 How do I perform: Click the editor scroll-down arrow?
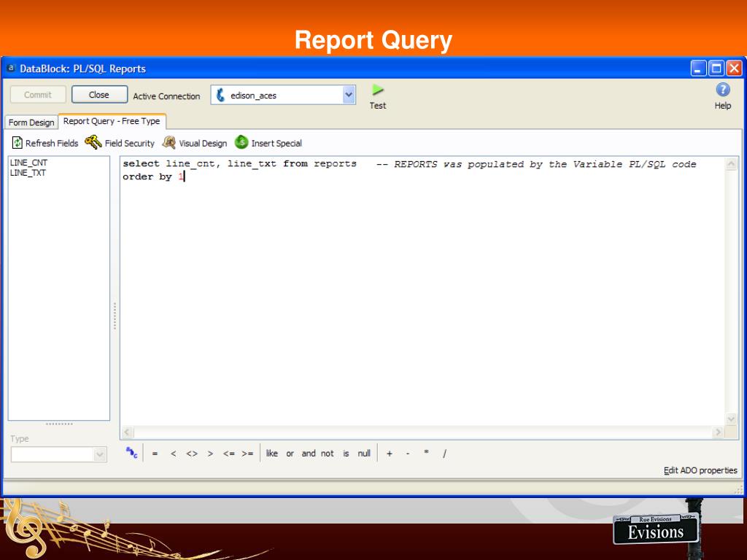731,419
